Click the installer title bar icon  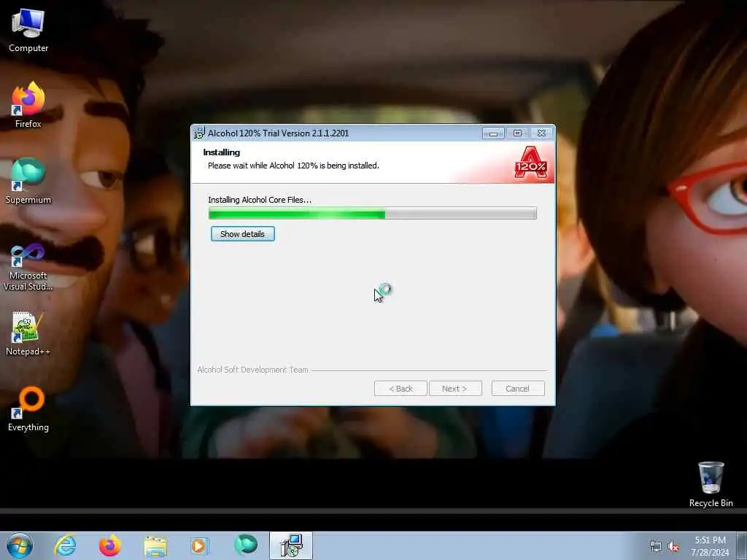(x=199, y=133)
